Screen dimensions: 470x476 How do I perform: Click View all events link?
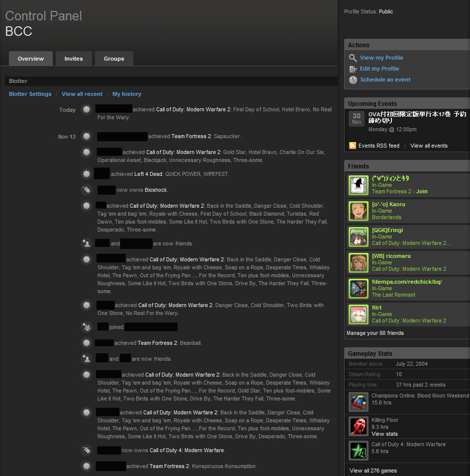(429, 146)
